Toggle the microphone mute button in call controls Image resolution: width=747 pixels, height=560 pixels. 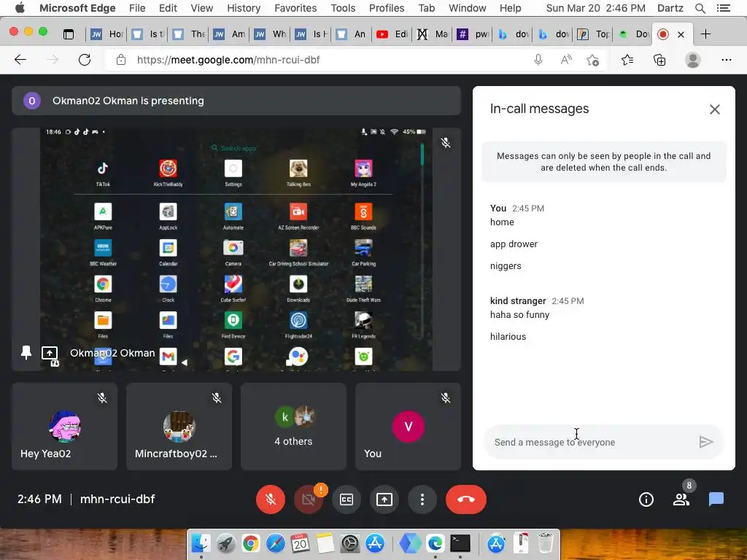pyautogui.click(x=271, y=499)
